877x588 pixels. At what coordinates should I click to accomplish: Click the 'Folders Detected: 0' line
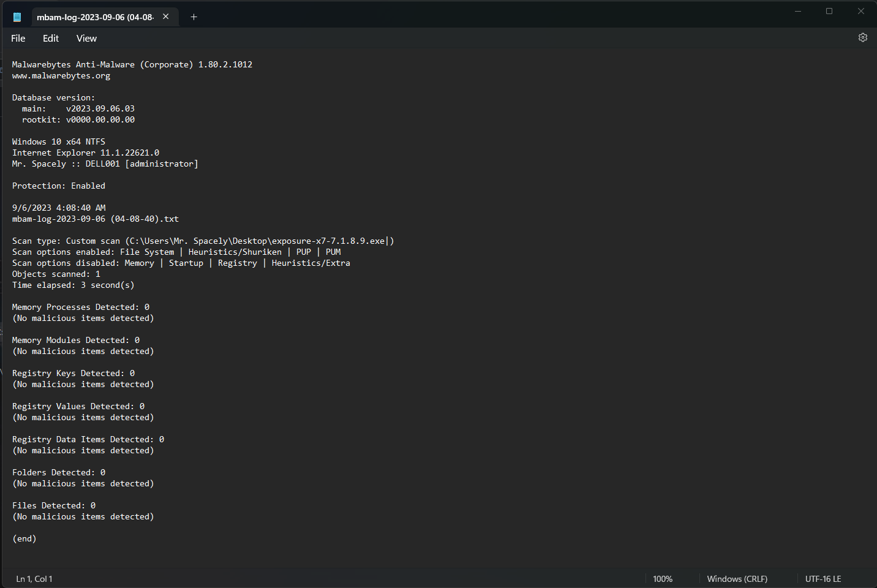tap(59, 472)
